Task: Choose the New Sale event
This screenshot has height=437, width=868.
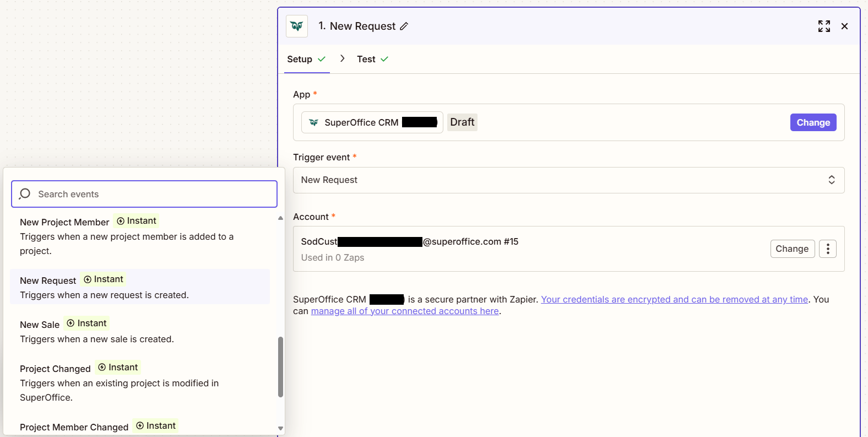Action: point(140,331)
